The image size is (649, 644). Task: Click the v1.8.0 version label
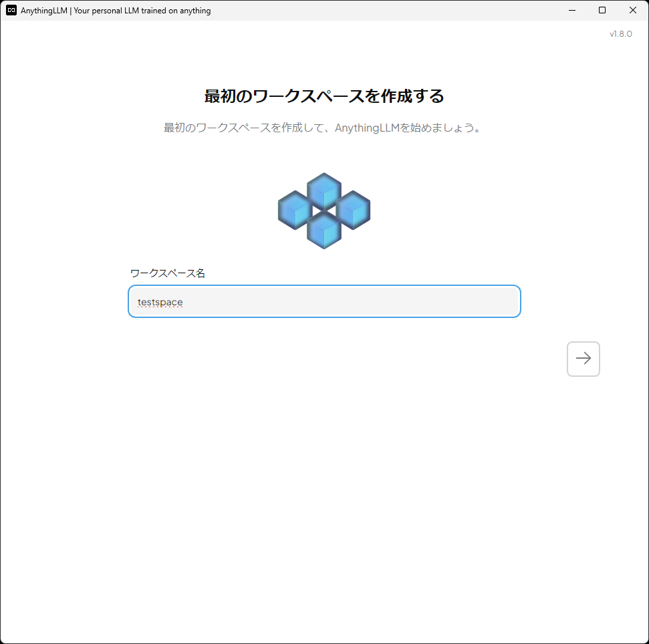coord(620,33)
